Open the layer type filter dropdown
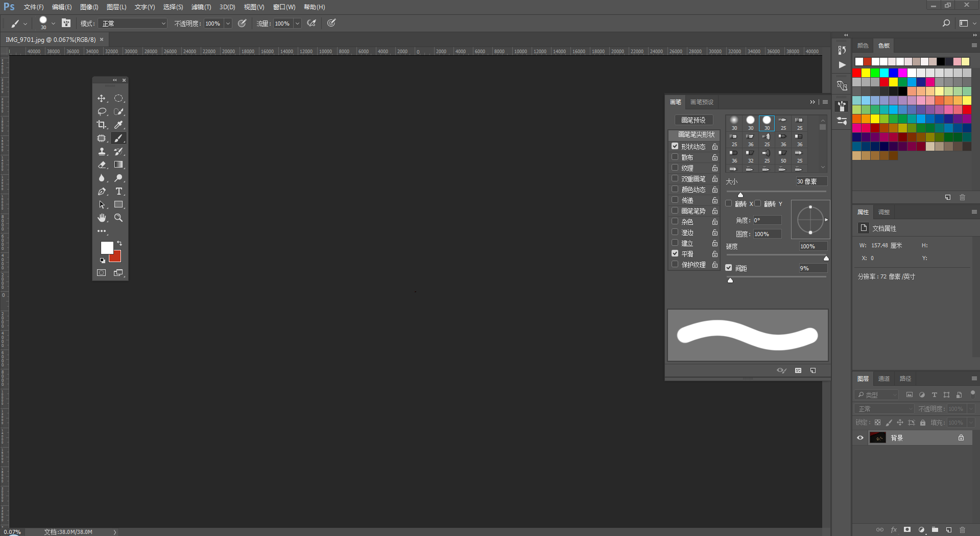Screen dimensions: 980x536 point(876,395)
